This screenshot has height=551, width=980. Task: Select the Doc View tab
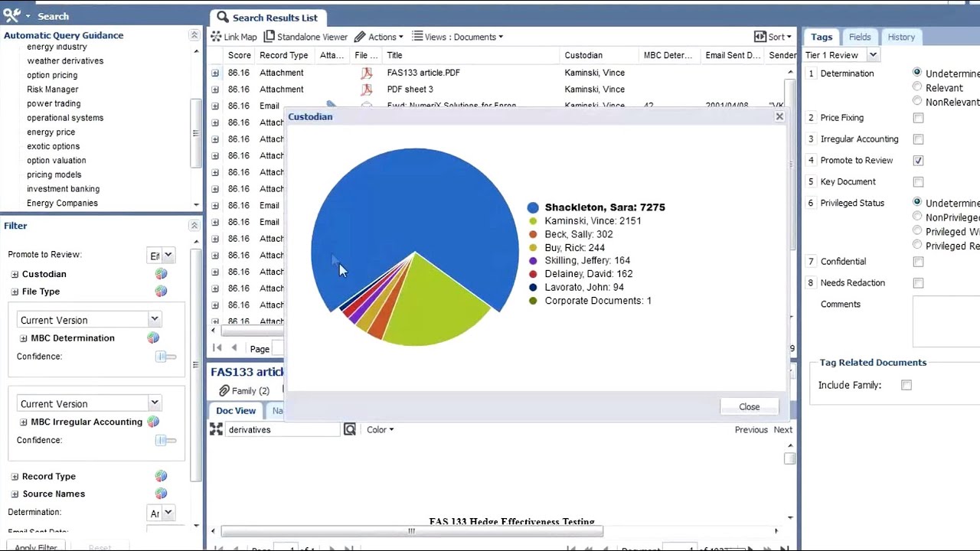236,411
